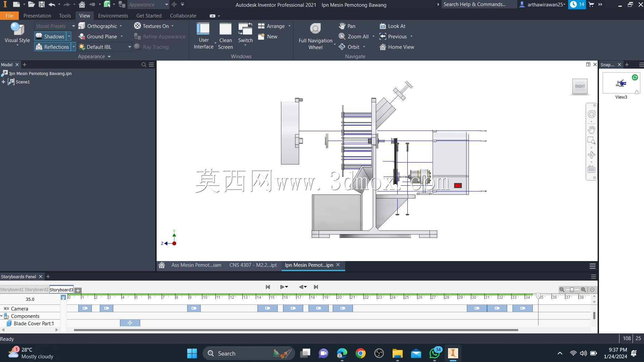This screenshot has height=362, width=644.
Task: Open the File menu
Action: 9,15
